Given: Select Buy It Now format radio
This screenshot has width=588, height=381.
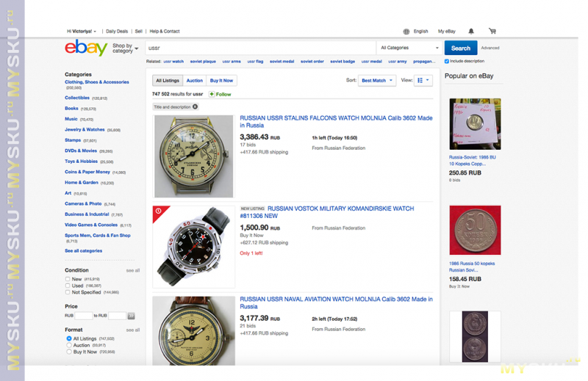Looking at the screenshot, I should pyautogui.click(x=69, y=352).
